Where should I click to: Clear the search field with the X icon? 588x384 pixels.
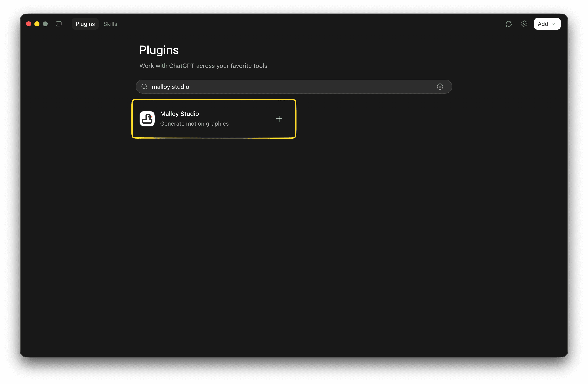click(x=440, y=87)
